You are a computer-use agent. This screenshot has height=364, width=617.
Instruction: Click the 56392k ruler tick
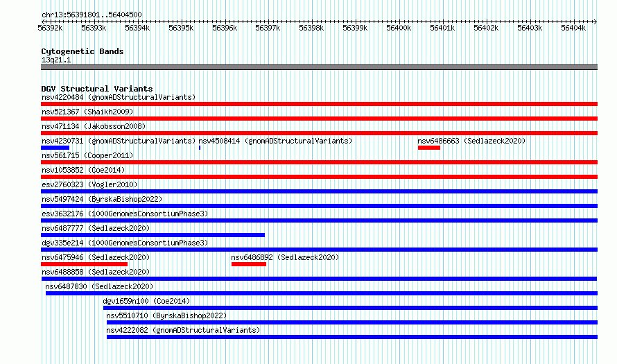tap(50, 28)
